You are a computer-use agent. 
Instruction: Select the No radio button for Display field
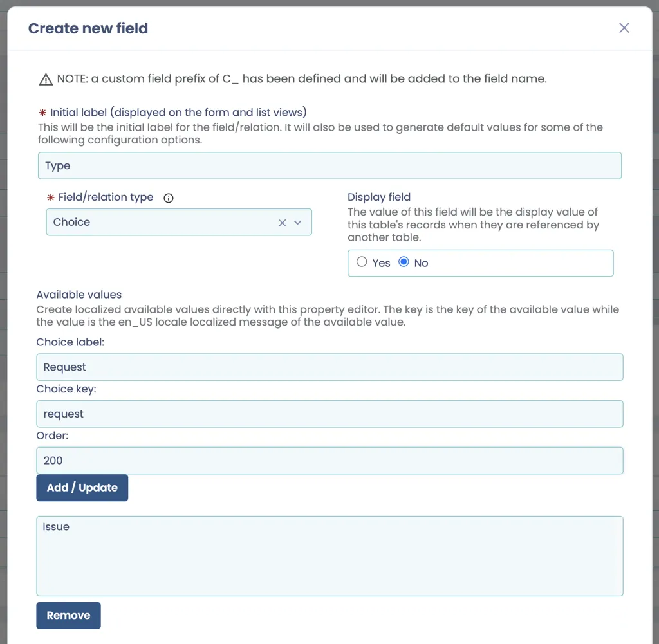pyautogui.click(x=404, y=262)
